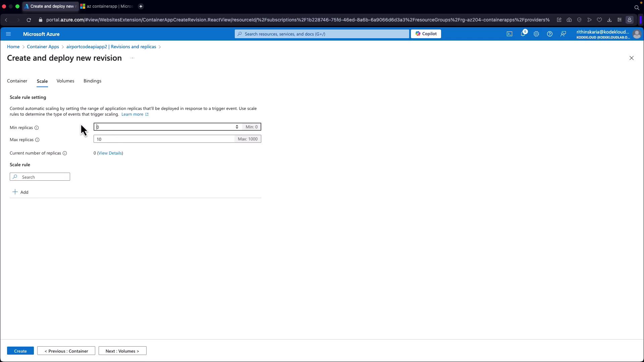The width and height of the screenshot is (644, 362).
Task: Open the Container tab
Action: (17, 81)
